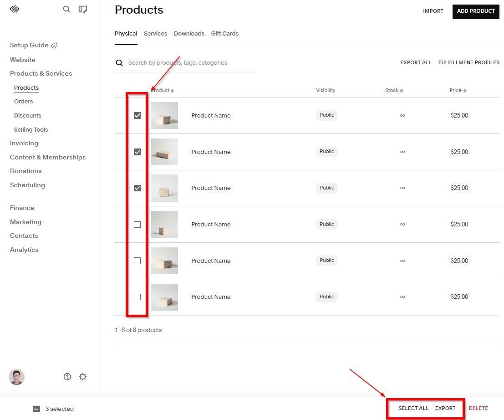Open the sidebar search magnifier icon
Viewport: 504px width, 420px height.
point(66,9)
